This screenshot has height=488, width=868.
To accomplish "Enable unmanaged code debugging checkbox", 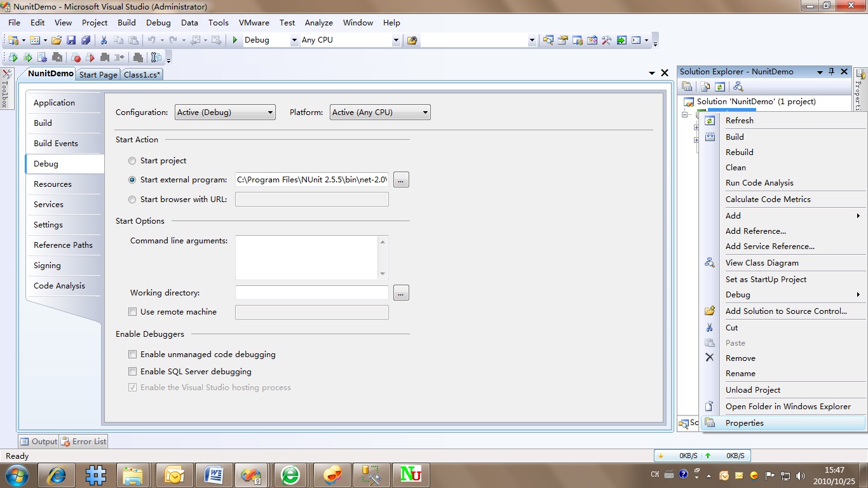I will click(x=133, y=355).
